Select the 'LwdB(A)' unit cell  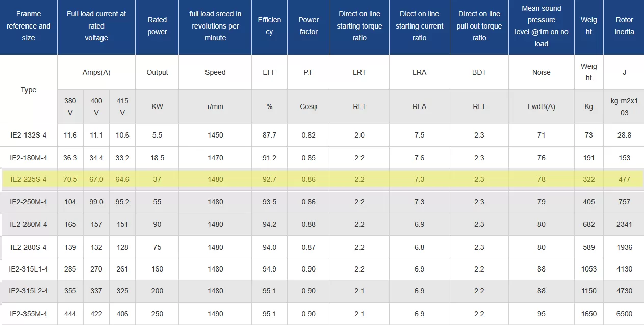[542, 106]
